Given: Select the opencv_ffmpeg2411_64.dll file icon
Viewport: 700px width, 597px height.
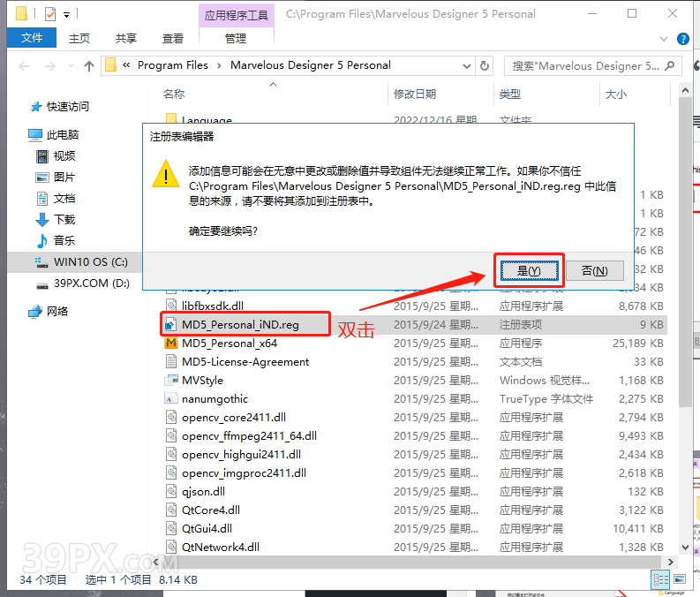Looking at the screenshot, I should click(x=170, y=435).
